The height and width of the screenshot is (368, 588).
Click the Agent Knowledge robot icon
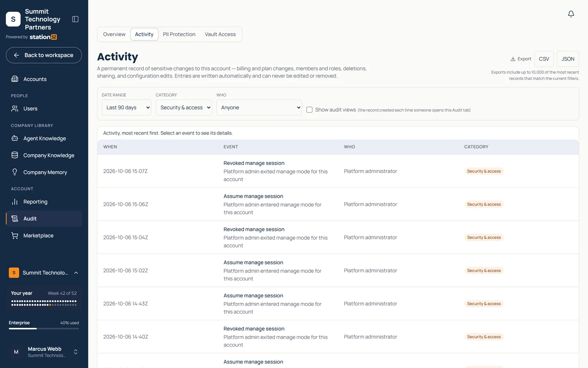tap(15, 138)
